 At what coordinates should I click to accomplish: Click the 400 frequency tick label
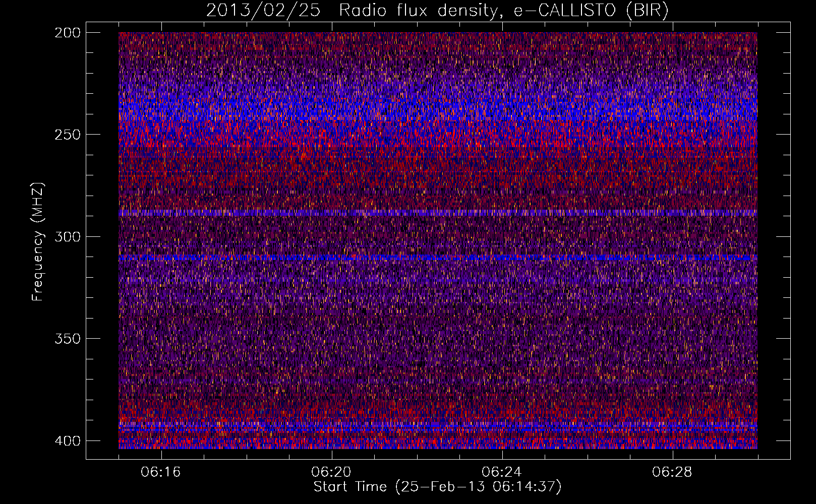(67, 440)
